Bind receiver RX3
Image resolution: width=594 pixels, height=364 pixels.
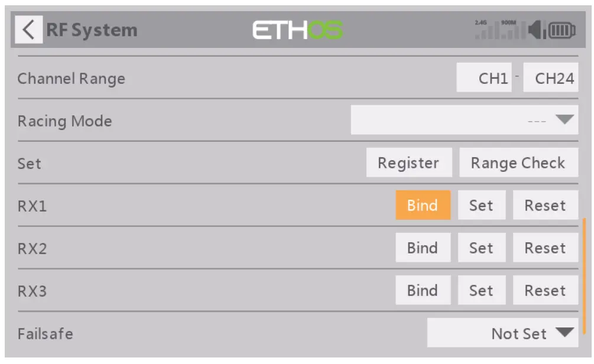point(423,291)
